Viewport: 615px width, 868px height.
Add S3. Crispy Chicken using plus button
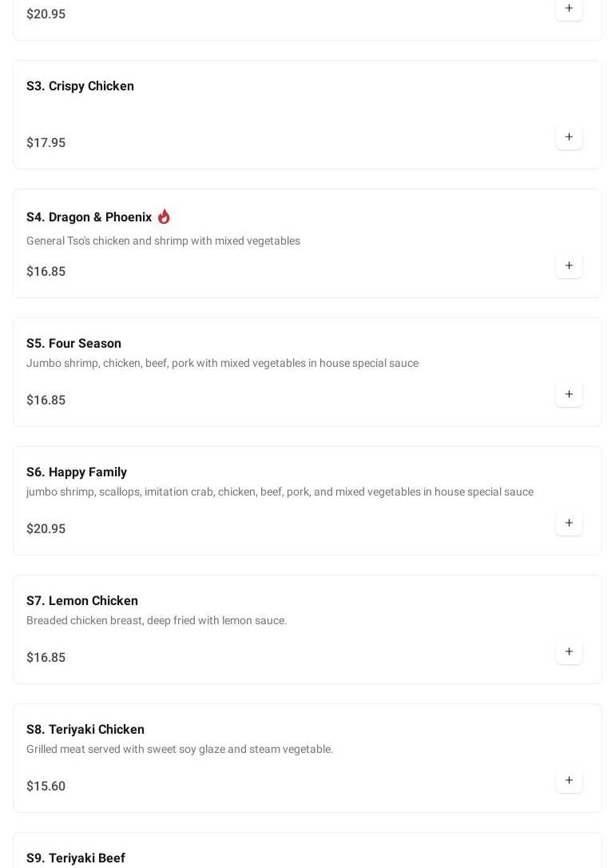[569, 137]
